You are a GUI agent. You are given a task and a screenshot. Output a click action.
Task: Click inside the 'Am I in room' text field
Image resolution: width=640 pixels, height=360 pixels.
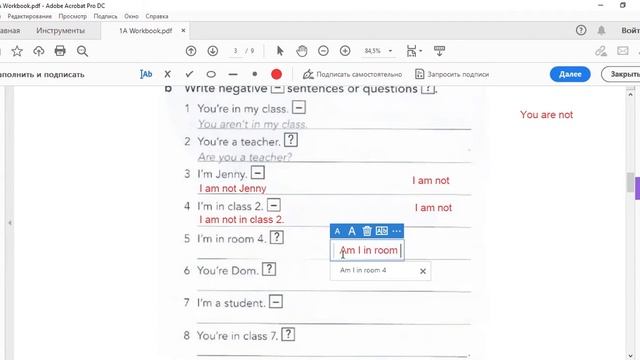(367, 250)
